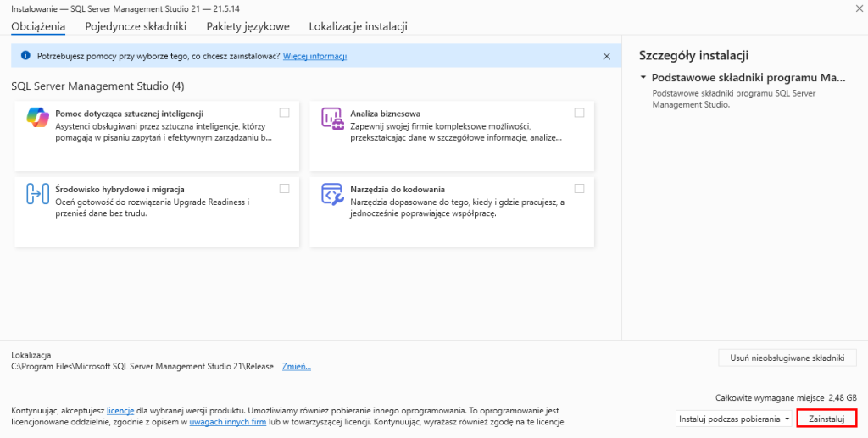Open the Więcej informacji link
This screenshot has height=438, width=868.
pos(314,57)
